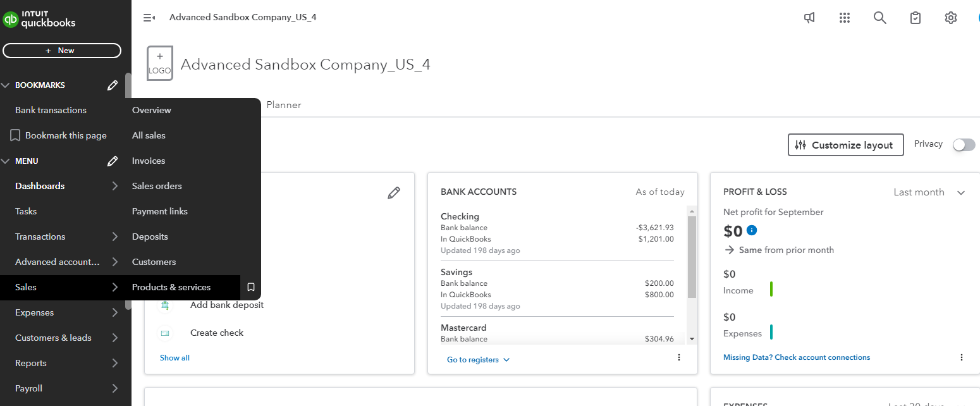The height and width of the screenshot is (406, 980).
Task: Open Customers in the Sales submenu
Action: (x=154, y=262)
